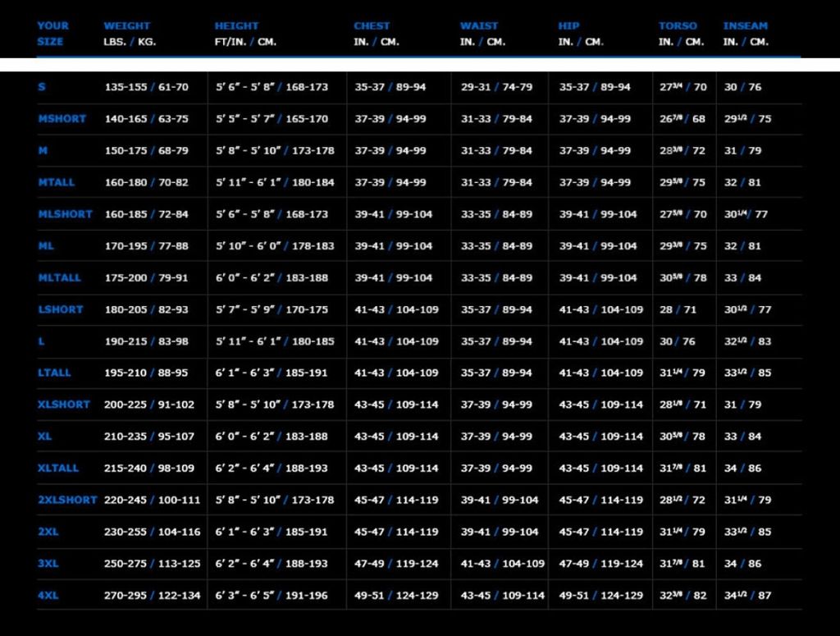
Task: Select the 3XL size label
Action: 48,564
